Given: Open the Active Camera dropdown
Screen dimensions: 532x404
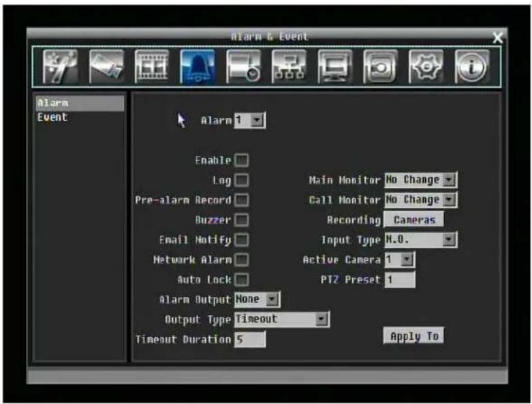Looking at the screenshot, I should (400, 260).
